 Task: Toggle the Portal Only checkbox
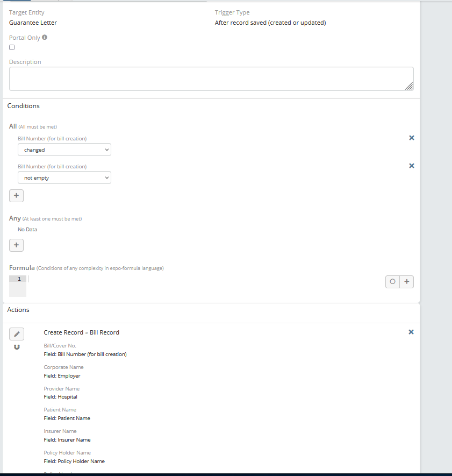[12, 47]
